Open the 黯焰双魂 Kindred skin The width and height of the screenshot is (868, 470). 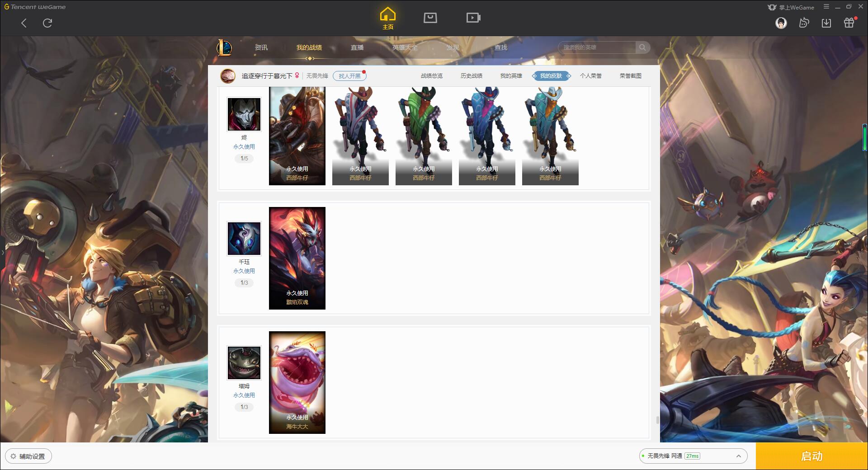pyautogui.click(x=297, y=258)
